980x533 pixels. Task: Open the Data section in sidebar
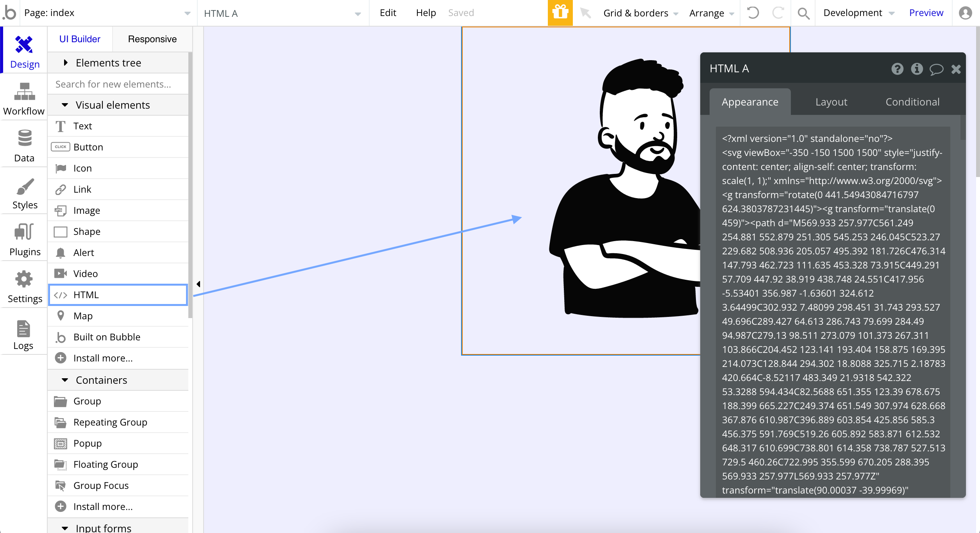[24, 146]
